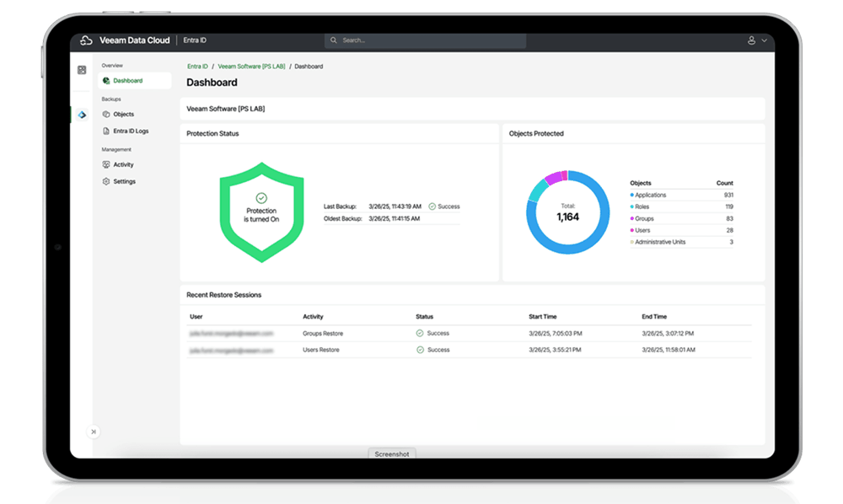
Task: Click the Veeam Software [PS LAB] tenant title
Action: tap(226, 109)
